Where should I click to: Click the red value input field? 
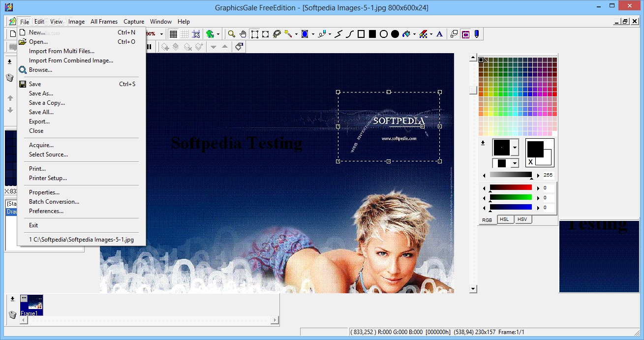point(549,188)
